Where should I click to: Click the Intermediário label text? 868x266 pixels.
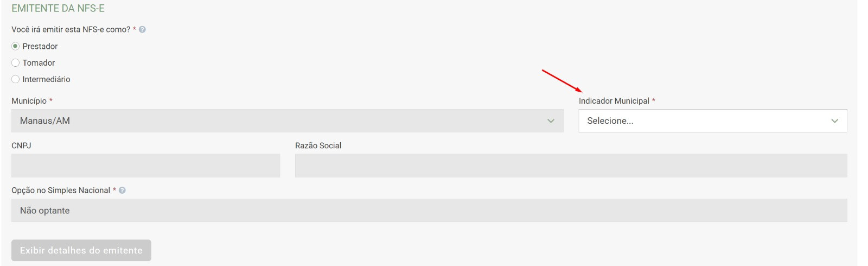46,79
